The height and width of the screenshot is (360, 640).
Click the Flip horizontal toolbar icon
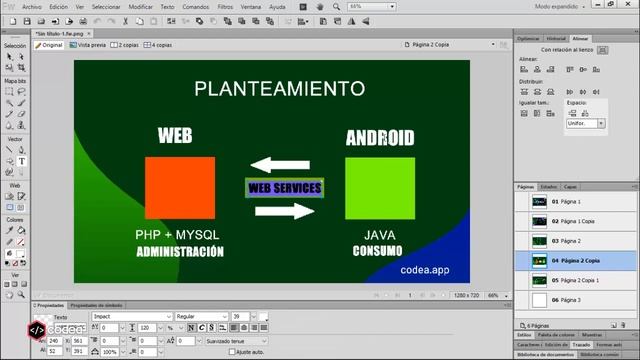coord(351,21)
